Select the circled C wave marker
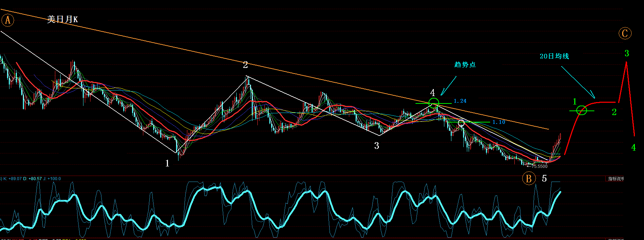This screenshot has height=240, width=644. [625, 33]
